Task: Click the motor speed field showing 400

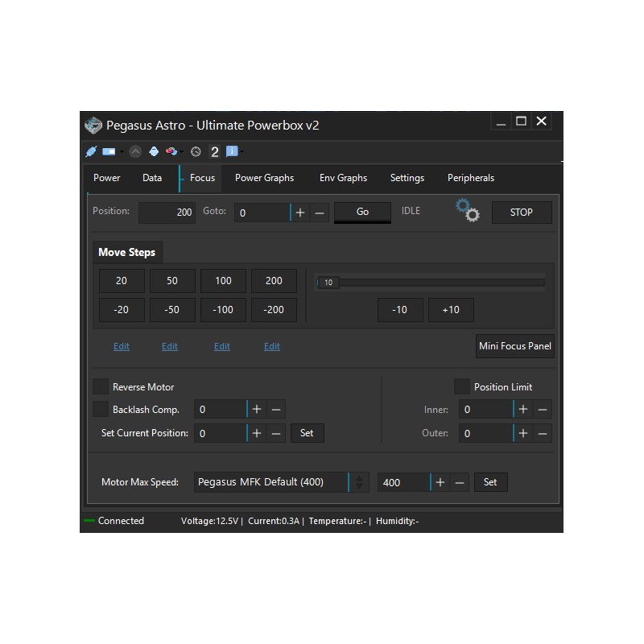Action: coord(404,482)
